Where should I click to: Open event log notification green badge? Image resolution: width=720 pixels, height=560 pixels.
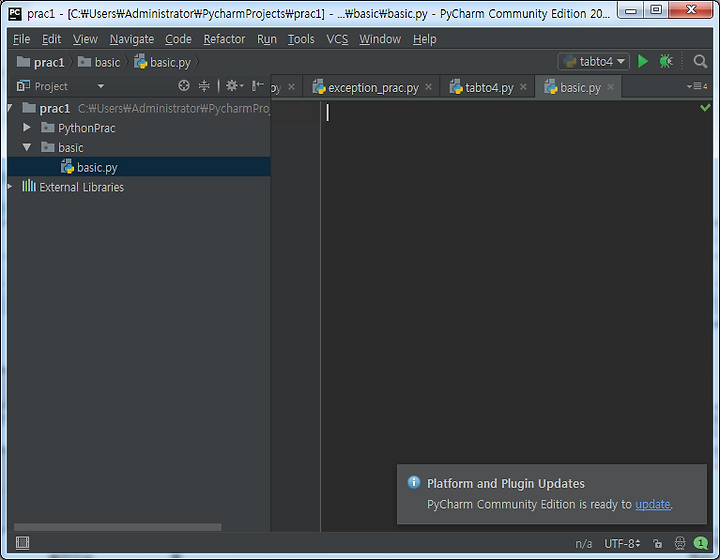tap(701, 543)
